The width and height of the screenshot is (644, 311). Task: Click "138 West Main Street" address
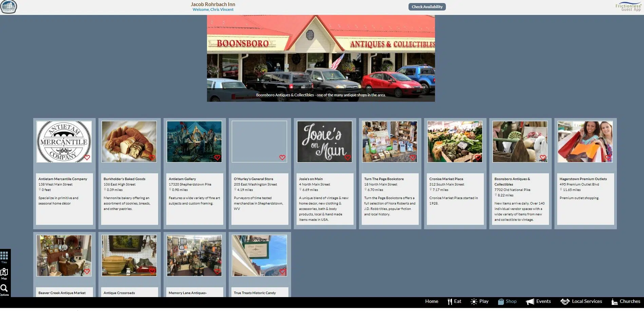click(x=55, y=184)
